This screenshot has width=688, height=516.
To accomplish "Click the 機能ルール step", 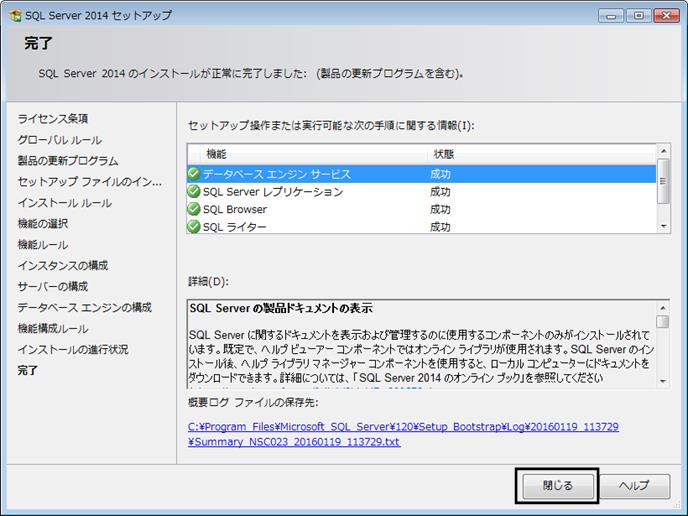I will coord(43,244).
